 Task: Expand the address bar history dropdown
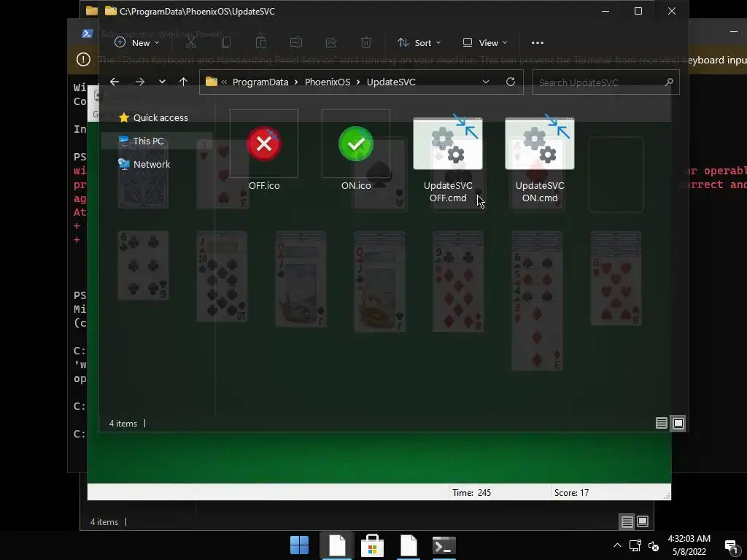(x=485, y=82)
